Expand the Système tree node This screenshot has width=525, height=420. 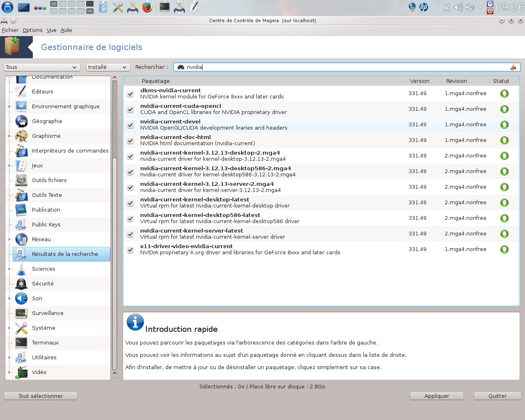tap(9, 328)
